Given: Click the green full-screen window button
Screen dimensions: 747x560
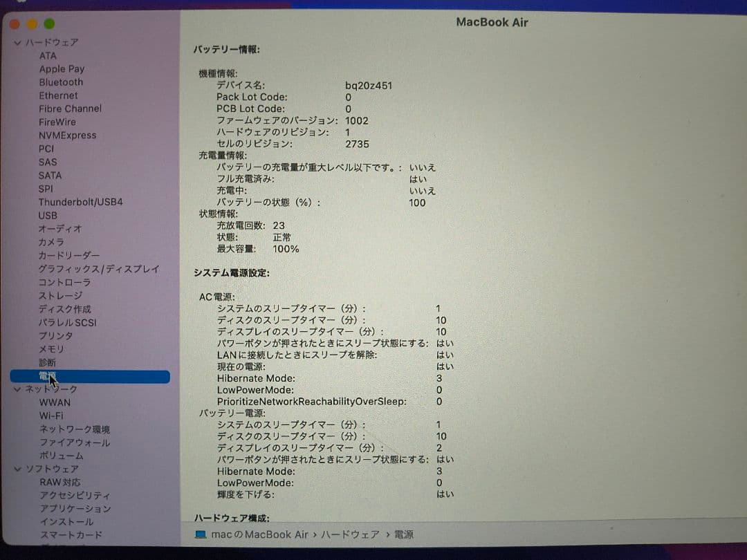Looking at the screenshot, I should point(49,24).
